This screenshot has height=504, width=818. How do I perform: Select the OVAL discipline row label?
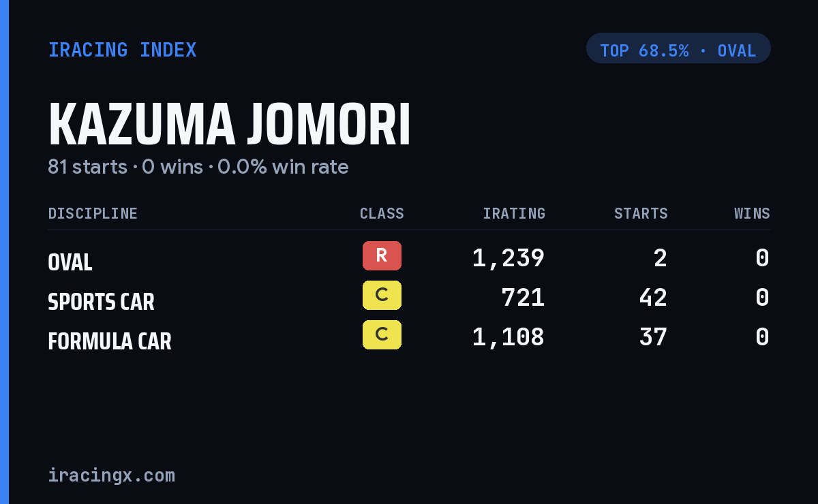coord(70,262)
